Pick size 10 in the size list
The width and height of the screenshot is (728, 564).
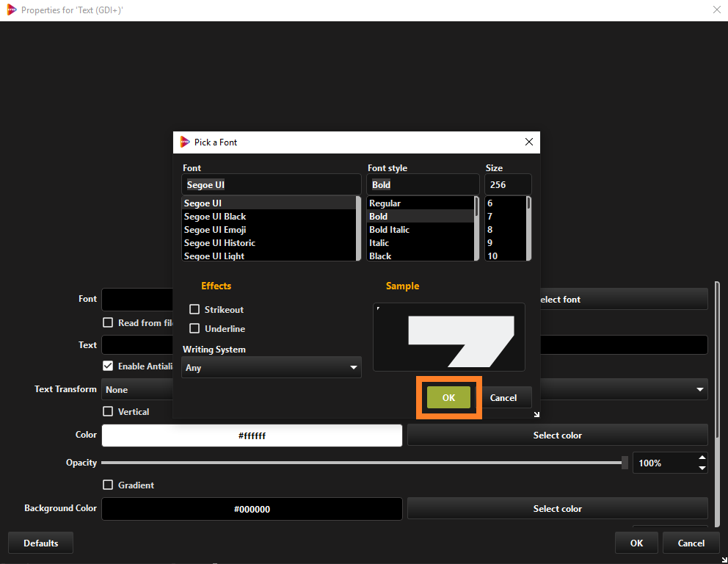(x=505, y=256)
